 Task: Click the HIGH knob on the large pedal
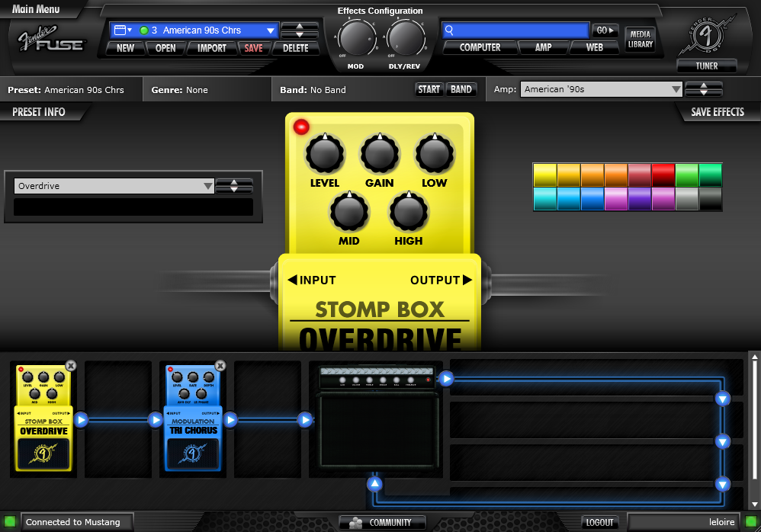coord(409,212)
